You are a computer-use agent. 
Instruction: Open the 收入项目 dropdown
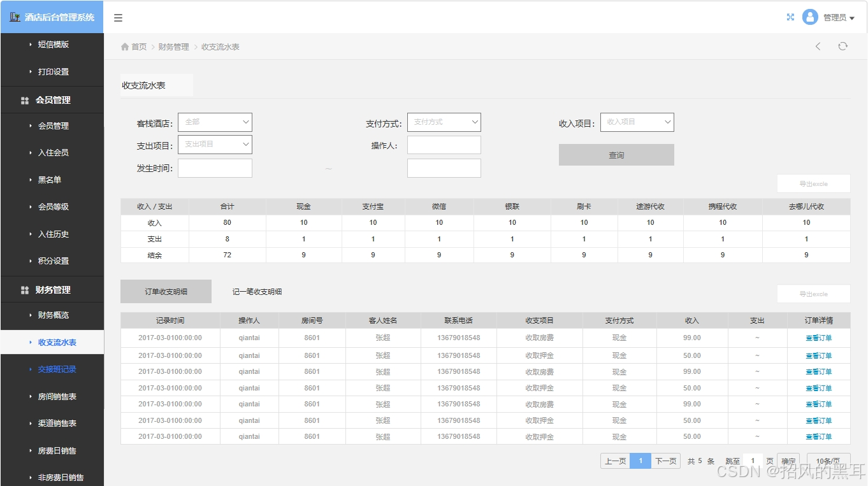tap(637, 122)
